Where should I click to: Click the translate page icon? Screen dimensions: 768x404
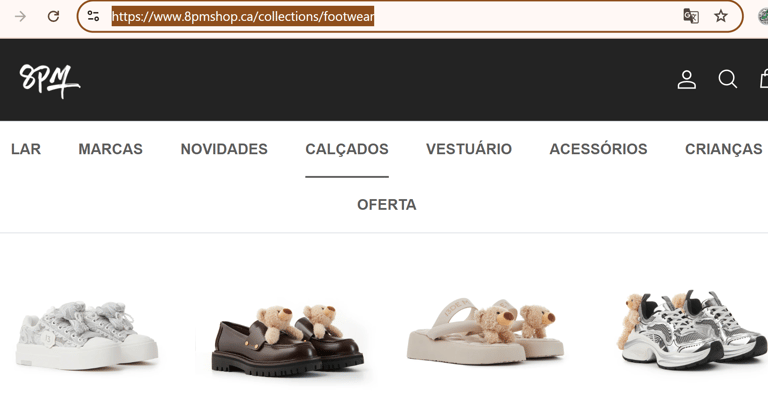coord(691,16)
